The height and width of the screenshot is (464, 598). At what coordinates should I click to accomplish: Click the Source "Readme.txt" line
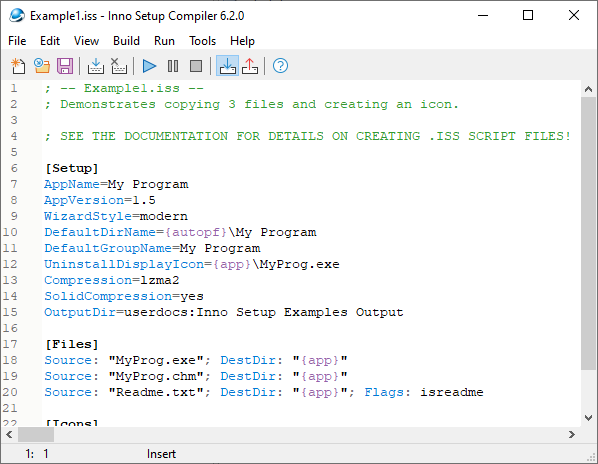coord(264,392)
